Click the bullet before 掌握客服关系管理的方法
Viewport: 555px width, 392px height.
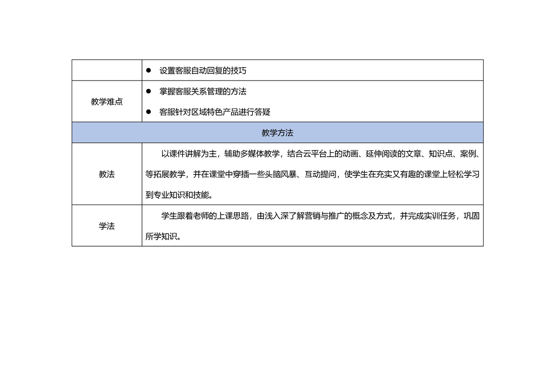[x=148, y=91]
